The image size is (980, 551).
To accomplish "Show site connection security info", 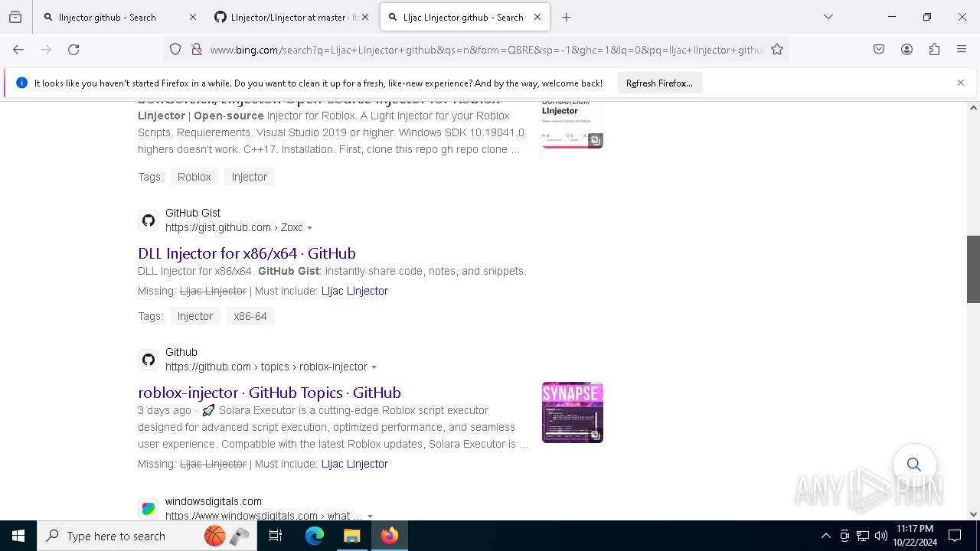I will 196,49.
